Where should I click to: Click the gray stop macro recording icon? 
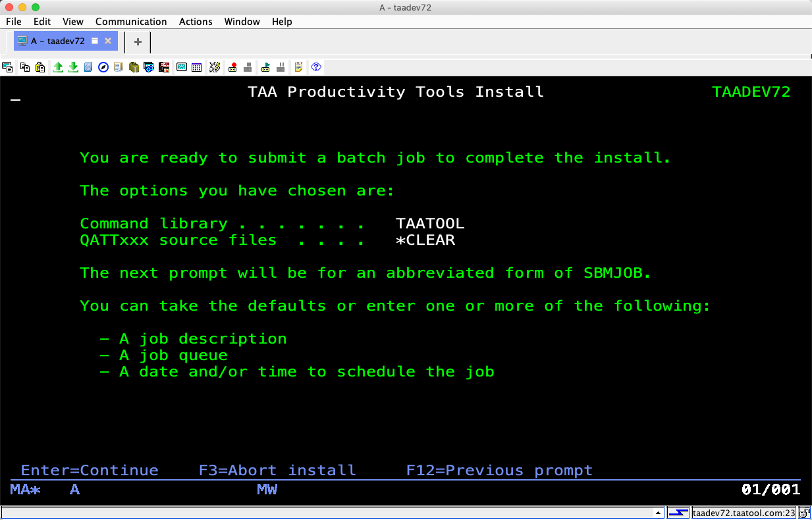pyautogui.click(x=248, y=67)
